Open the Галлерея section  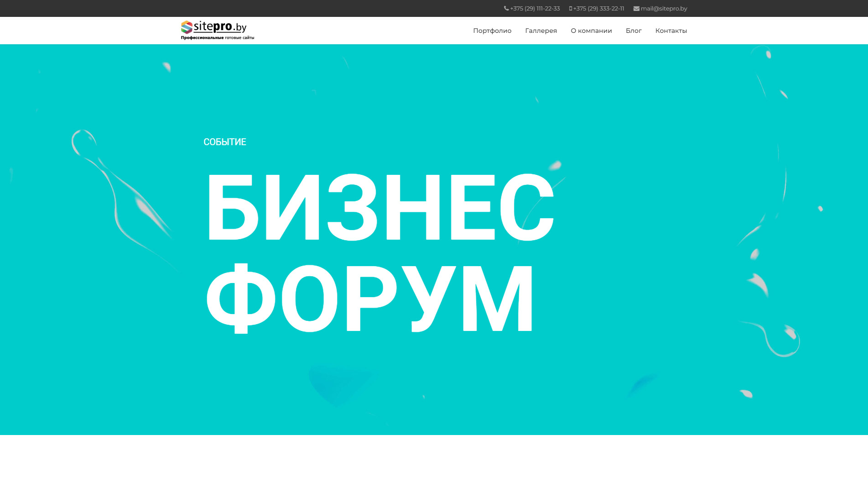[x=541, y=31]
